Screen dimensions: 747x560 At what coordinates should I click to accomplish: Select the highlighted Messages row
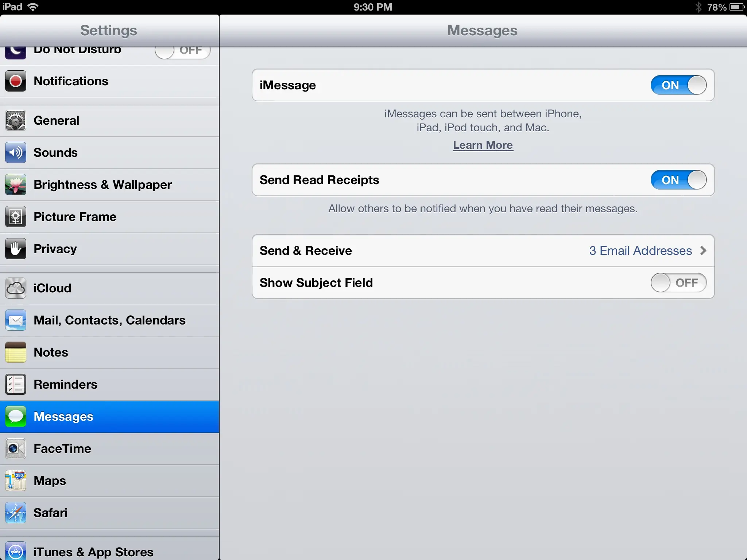point(109,416)
